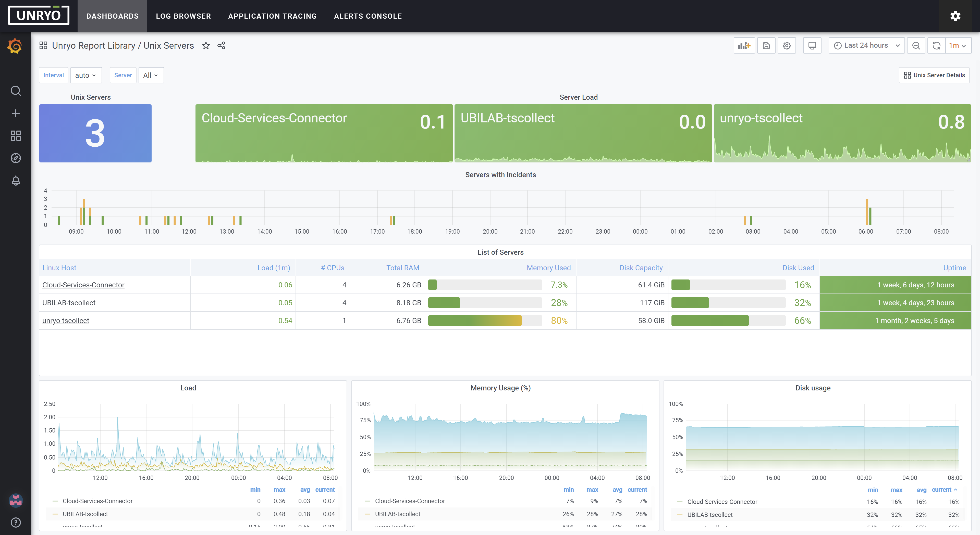Screen dimensions: 980x535
Task: Open the sidebar Alerting bell icon
Action: pos(16,181)
